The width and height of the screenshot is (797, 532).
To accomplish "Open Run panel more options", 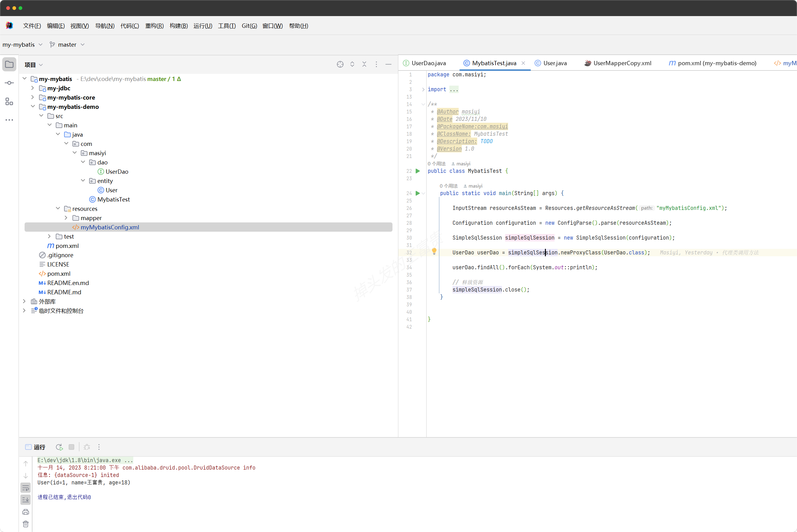I will tap(99, 447).
